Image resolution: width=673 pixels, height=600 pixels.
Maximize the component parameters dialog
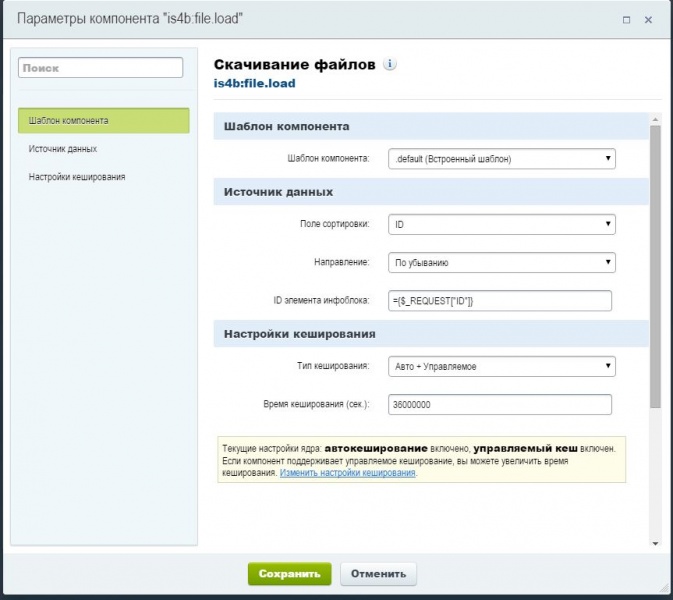tap(627, 19)
